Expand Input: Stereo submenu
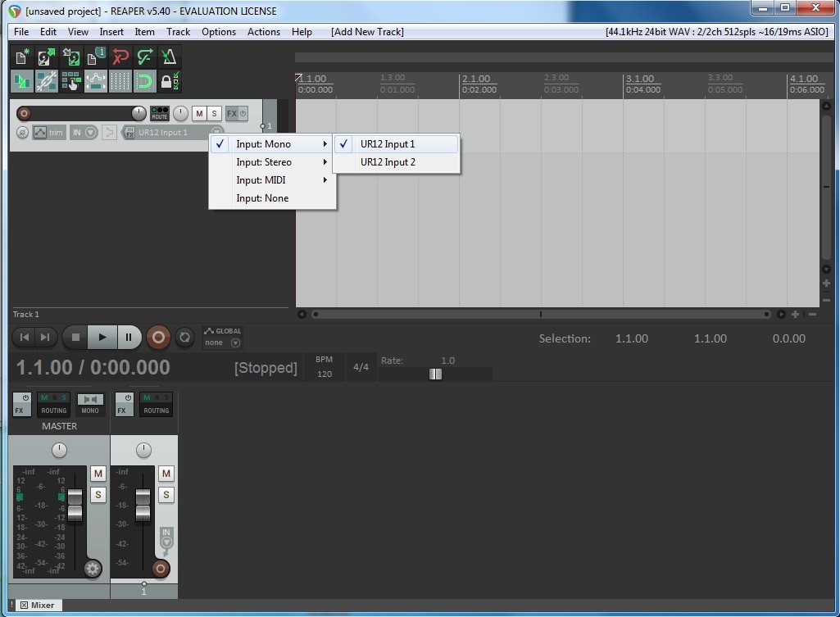840x617 pixels. coord(272,162)
